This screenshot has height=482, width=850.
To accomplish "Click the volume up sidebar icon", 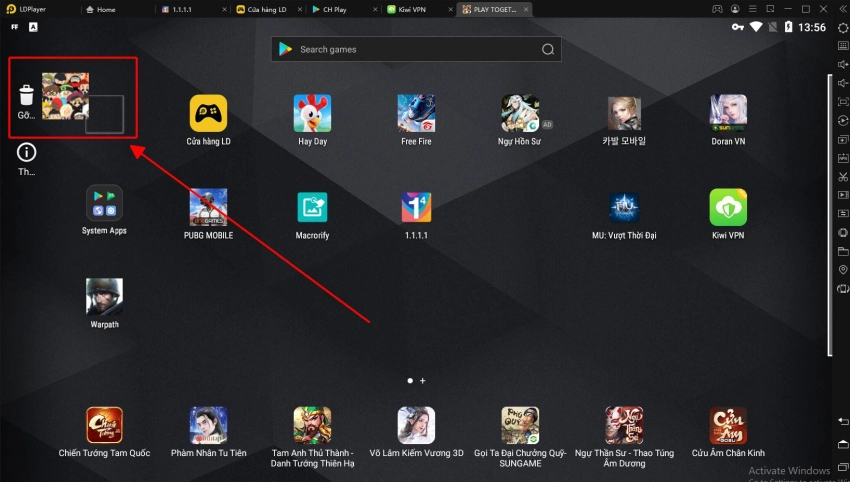I will coord(843,65).
